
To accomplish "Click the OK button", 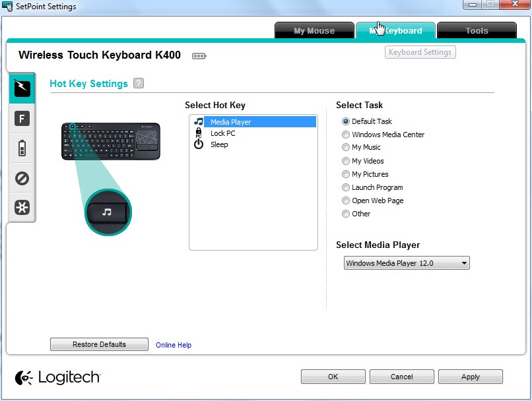I will pyautogui.click(x=333, y=377).
